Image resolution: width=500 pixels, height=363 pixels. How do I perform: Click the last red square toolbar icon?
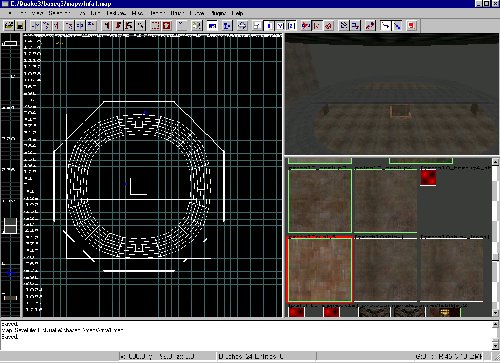[411, 26]
